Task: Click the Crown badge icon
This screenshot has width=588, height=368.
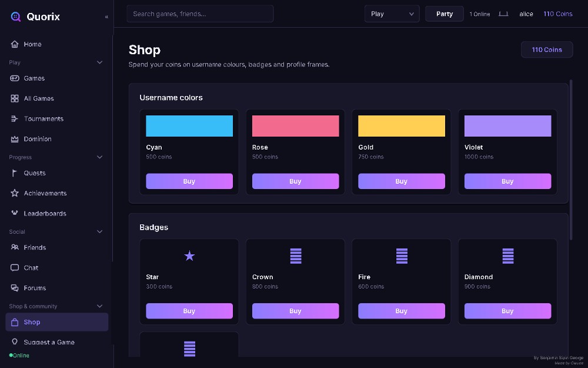Action: (x=296, y=256)
